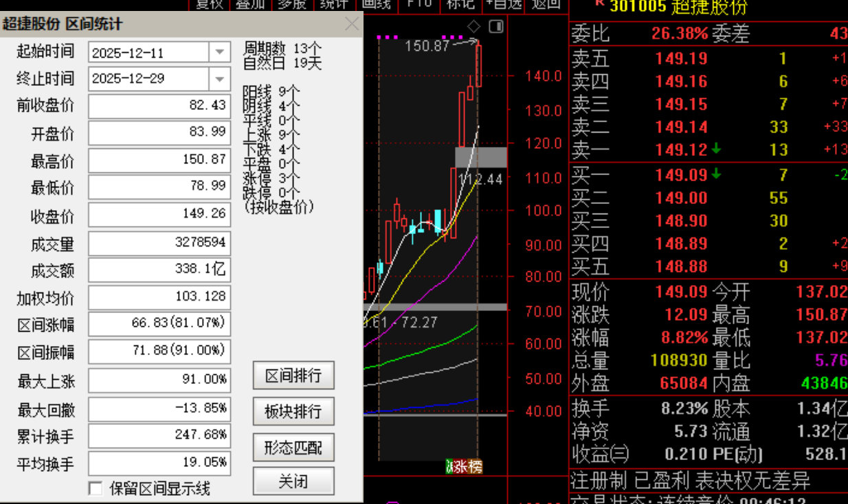848x504 pixels.
Task: Enable the 保留区间显示线 checkbox
Action: click(96, 488)
